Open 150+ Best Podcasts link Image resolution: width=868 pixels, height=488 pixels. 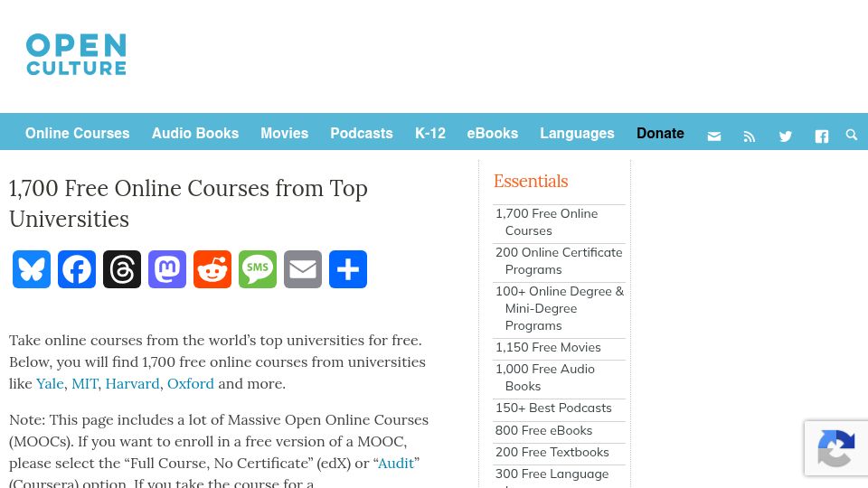[x=553, y=408]
